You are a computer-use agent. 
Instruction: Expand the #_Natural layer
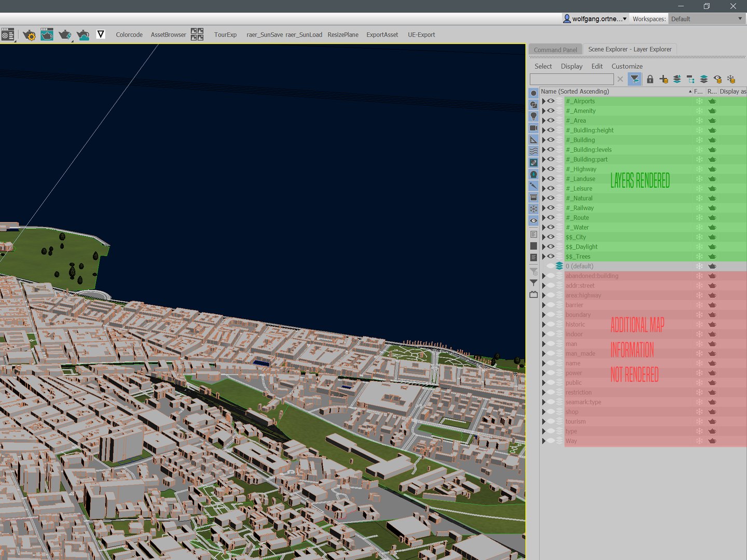click(544, 198)
